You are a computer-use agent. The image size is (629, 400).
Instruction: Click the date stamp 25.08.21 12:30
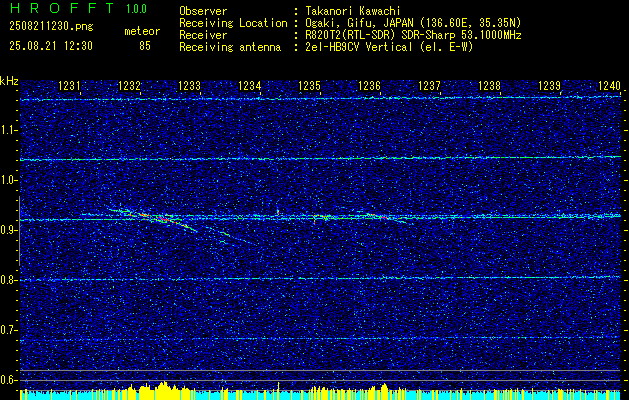pyautogui.click(x=51, y=46)
